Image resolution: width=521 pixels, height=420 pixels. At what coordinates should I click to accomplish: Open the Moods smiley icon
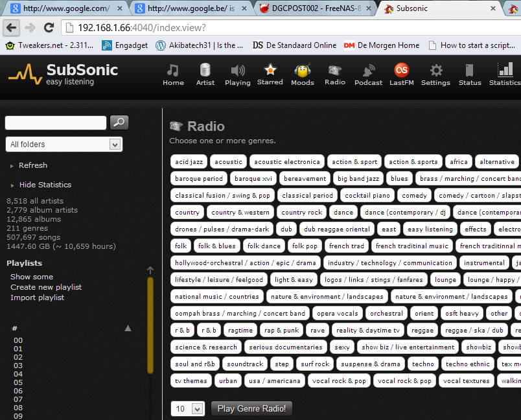302,71
